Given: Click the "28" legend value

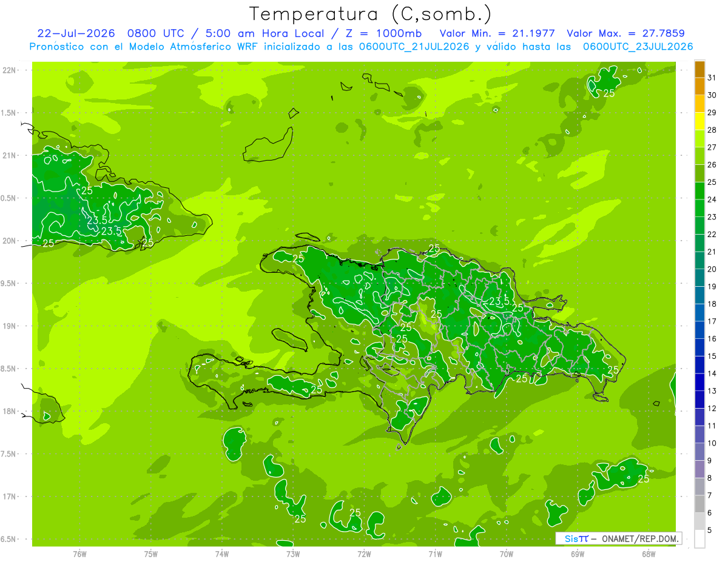Looking at the screenshot, I should click(712, 130).
